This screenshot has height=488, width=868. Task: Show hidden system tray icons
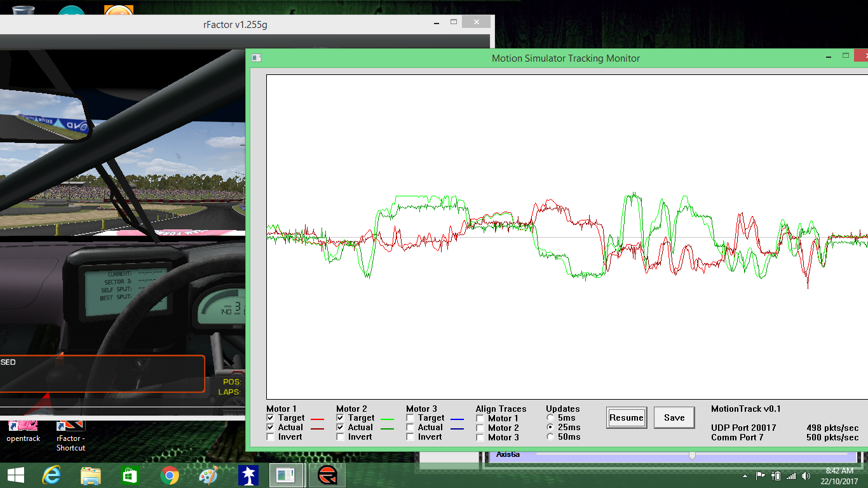tap(745, 476)
